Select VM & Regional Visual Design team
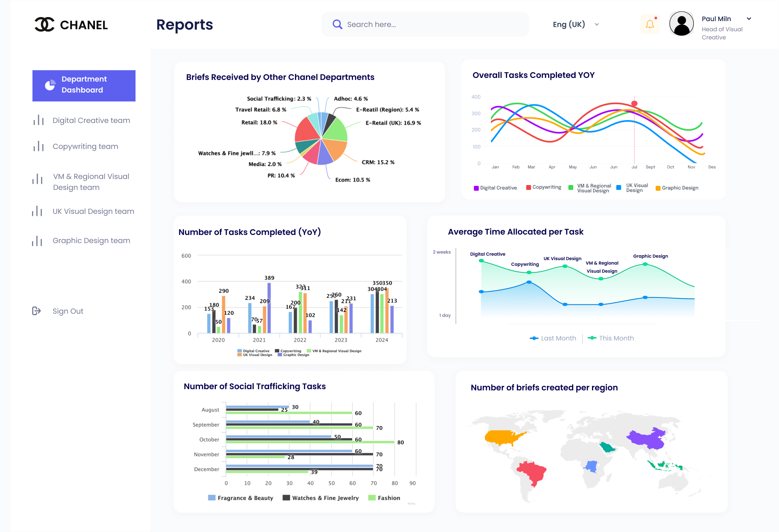The width and height of the screenshot is (779, 532). 91,182
